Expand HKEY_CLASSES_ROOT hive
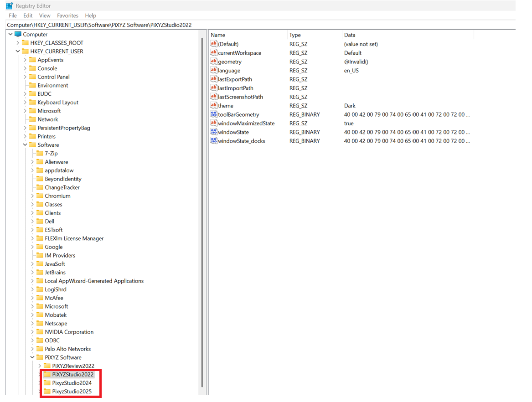The height and width of the screenshot is (402, 532). (x=18, y=43)
